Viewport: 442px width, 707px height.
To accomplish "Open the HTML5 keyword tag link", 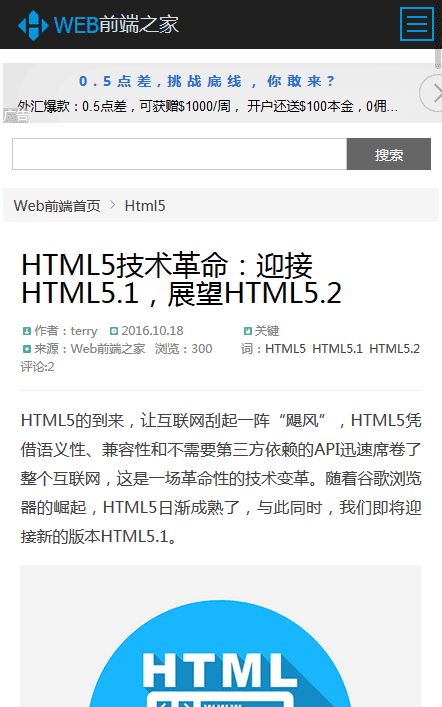I will (285, 349).
